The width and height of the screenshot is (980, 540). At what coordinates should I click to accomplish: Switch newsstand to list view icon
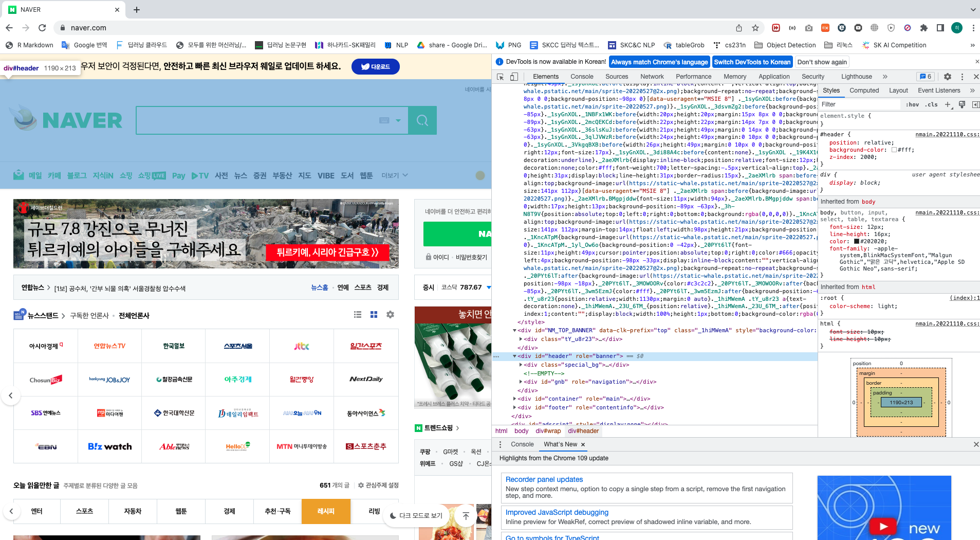(x=358, y=314)
